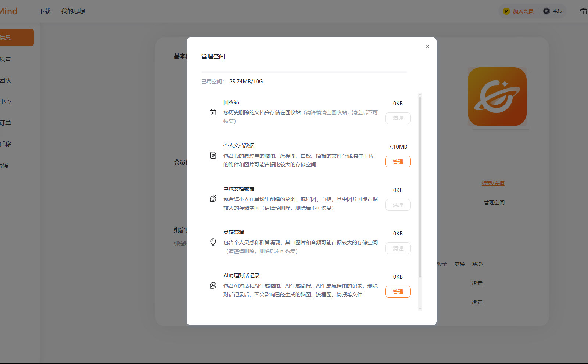Click the AI助理对话记录 AI icon
Viewport: 588px width, 364px height.
[x=213, y=285]
